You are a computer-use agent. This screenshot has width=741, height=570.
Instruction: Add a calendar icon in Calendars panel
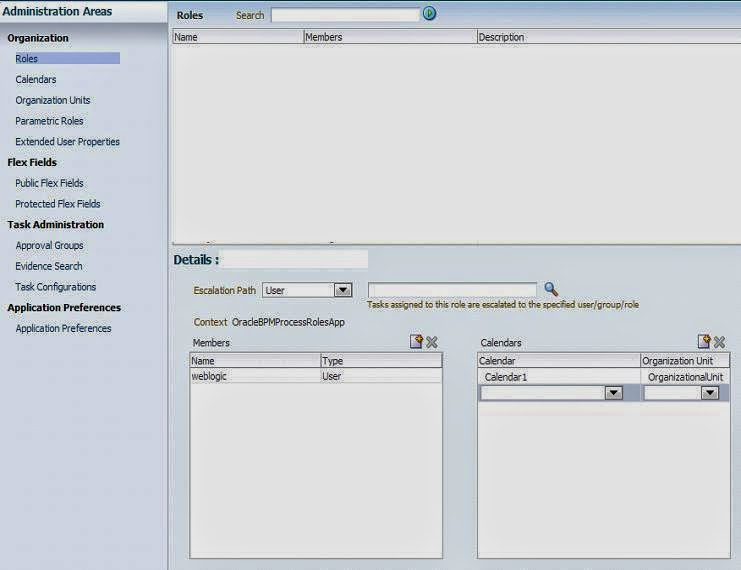coord(704,341)
